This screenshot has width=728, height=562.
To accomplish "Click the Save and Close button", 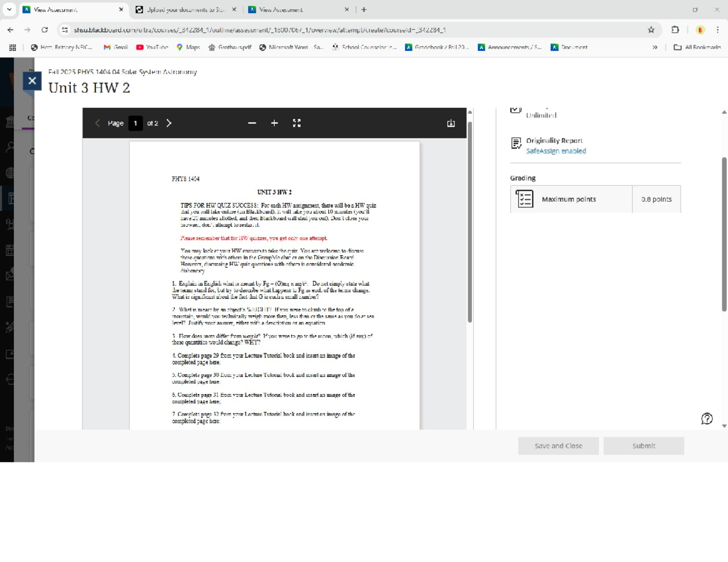I will (558, 446).
